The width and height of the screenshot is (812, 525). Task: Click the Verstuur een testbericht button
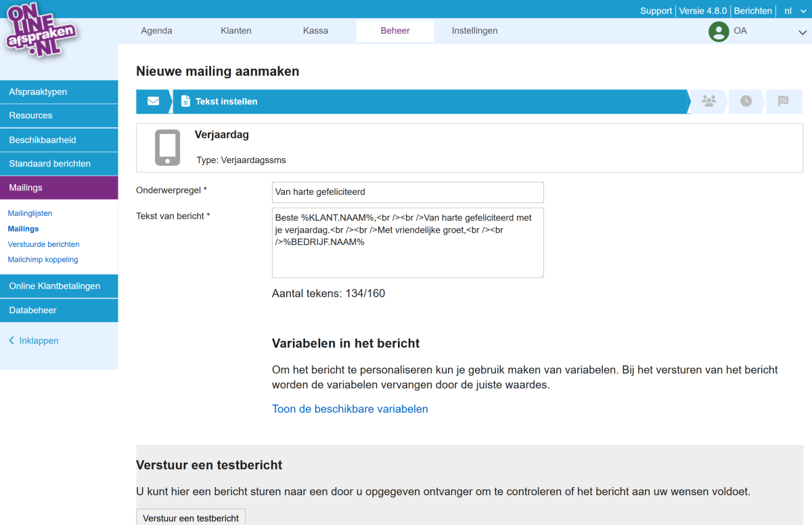click(191, 518)
